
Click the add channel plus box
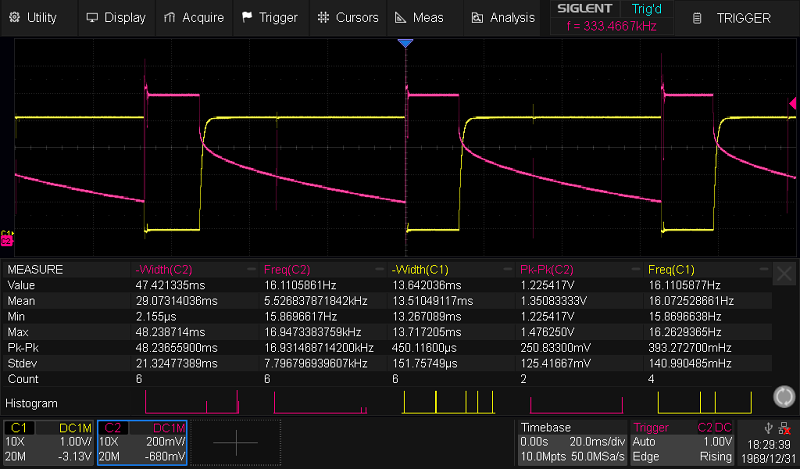pyautogui.click(x=236, y=441)
